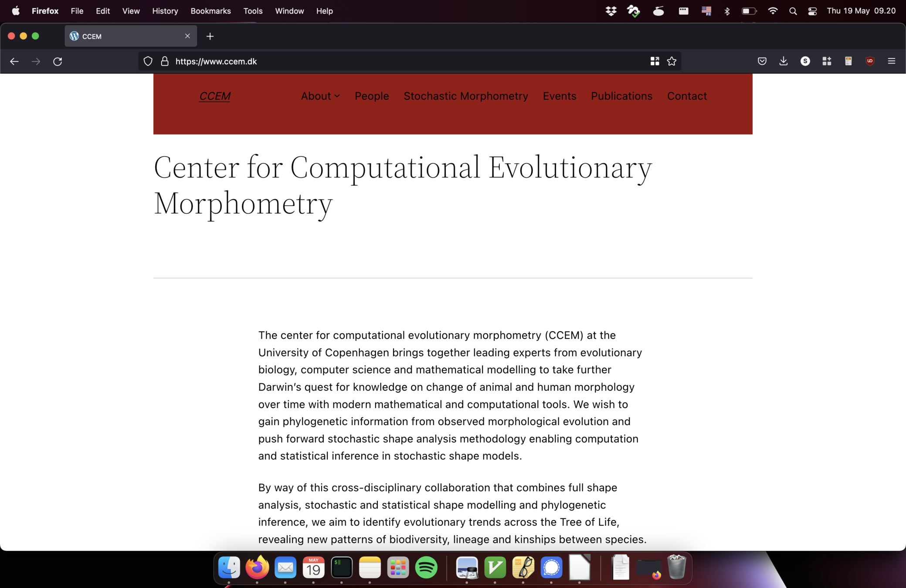
Task: Launch Spotify from the Dock
Action: pos(426,568)
